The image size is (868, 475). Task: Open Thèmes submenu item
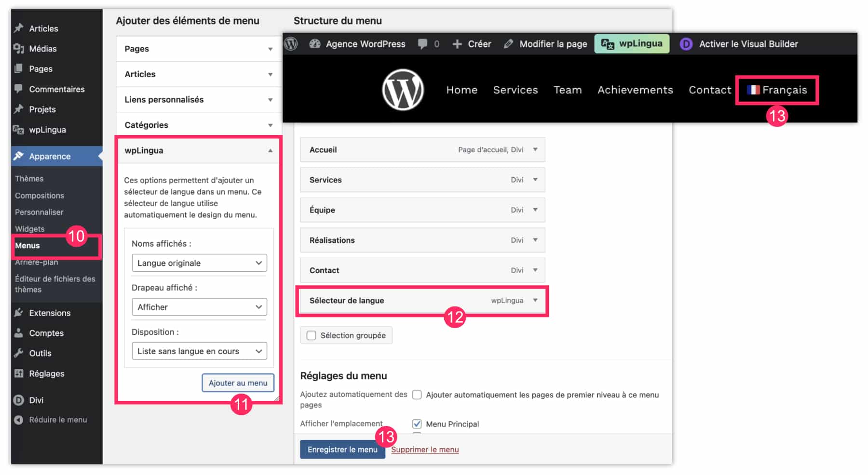coord(29,179)
